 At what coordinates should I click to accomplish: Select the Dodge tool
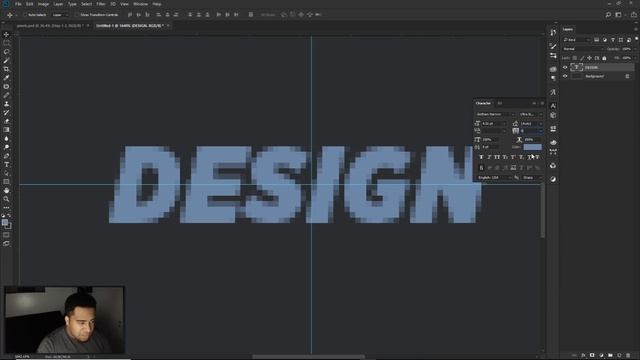point(6,147)
